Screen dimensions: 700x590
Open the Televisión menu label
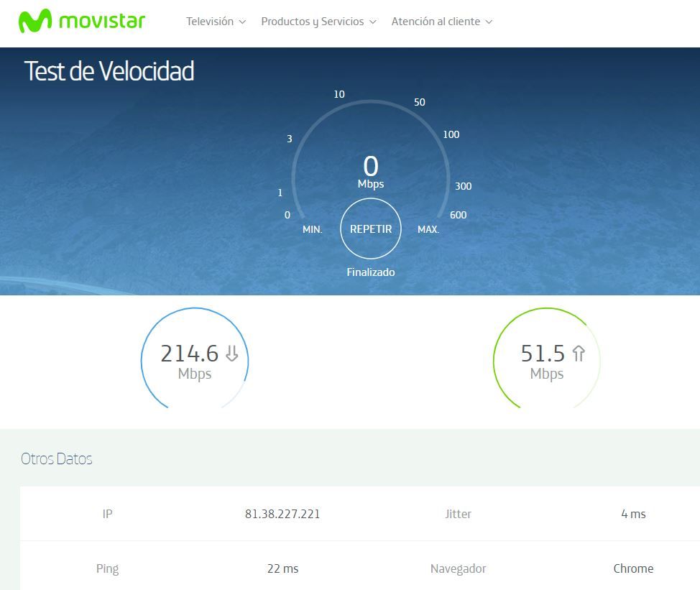(209, 22)
